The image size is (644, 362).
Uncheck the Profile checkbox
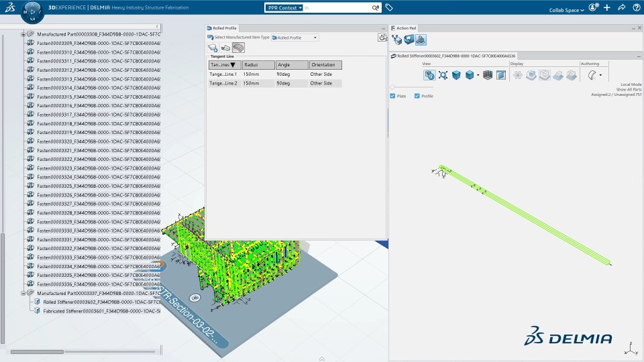pos(417,96)
